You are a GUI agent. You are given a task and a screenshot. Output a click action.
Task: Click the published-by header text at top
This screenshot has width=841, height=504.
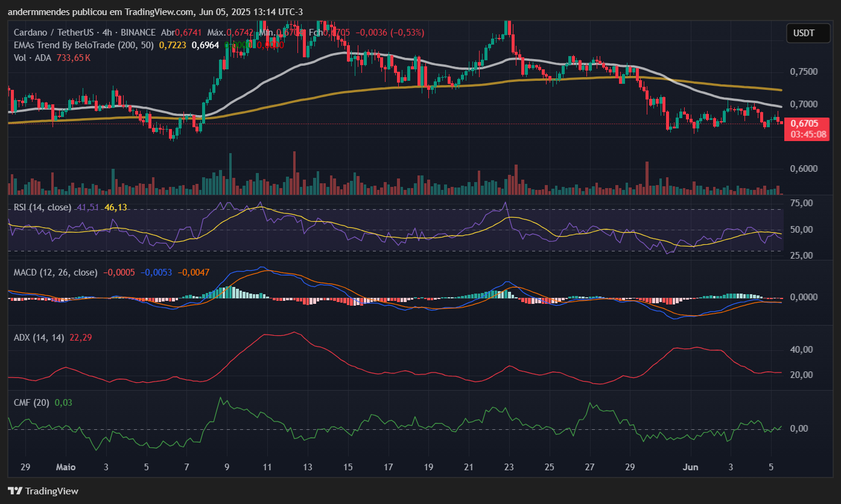[155, 11]
